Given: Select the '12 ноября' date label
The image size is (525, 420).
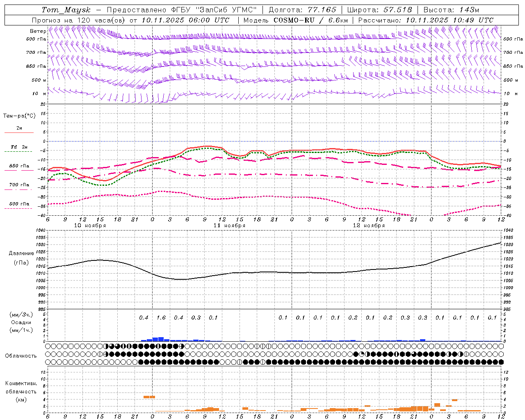Looking at the screenshot, I should click(x=369, y=226).
